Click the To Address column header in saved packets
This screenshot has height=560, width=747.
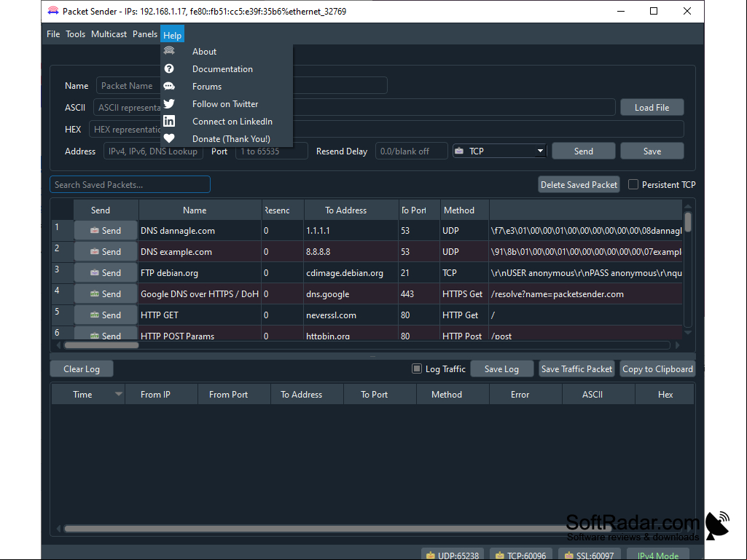tap(351, 210)
